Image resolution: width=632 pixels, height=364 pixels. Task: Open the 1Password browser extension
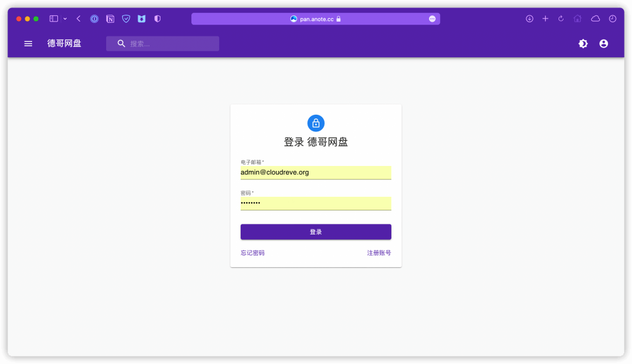[x=94, y=19]
